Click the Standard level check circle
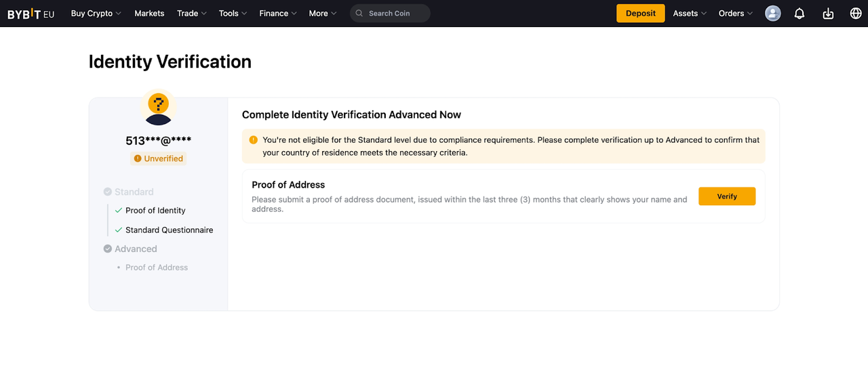 click(108, 192)
